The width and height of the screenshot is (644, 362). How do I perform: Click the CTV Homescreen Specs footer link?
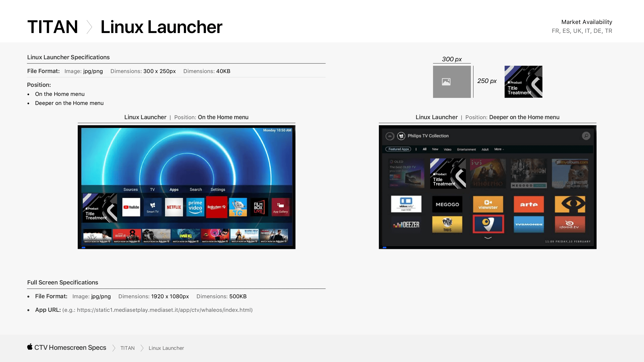(x=70, y=348)
